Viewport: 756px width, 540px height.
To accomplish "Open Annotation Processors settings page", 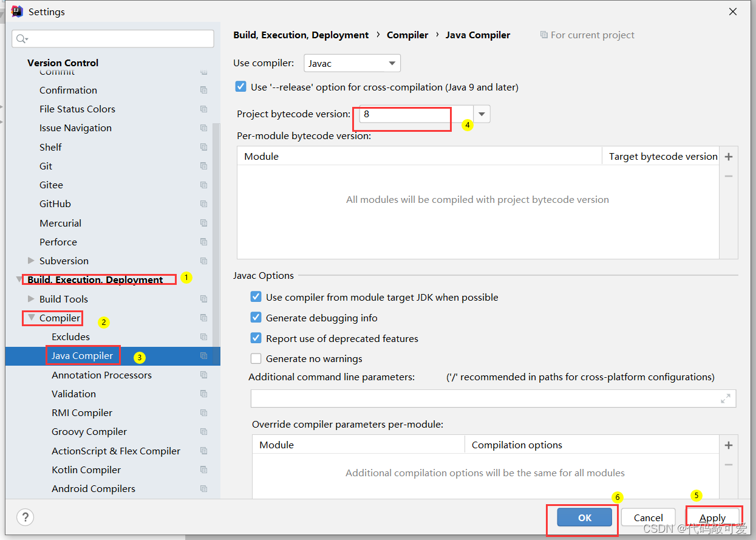I will (x=101, y=375).
